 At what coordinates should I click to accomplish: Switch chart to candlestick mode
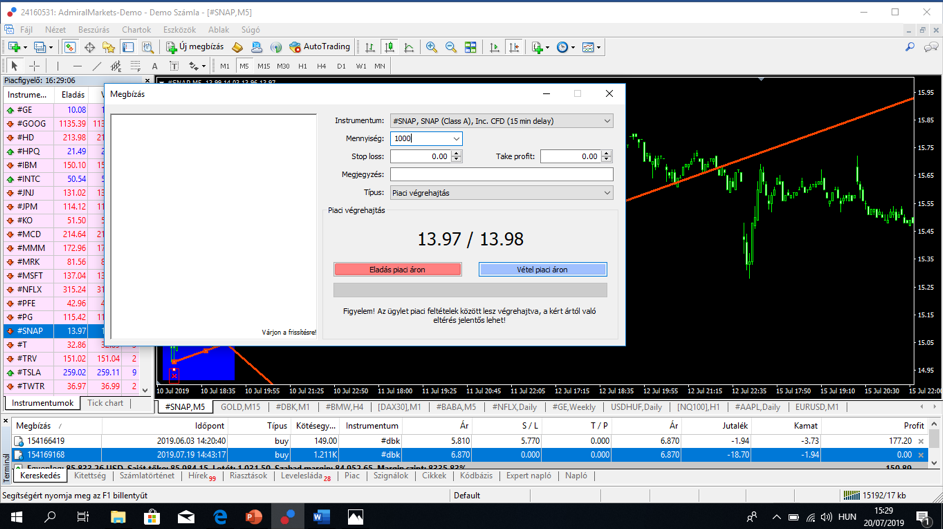[390, 47]
